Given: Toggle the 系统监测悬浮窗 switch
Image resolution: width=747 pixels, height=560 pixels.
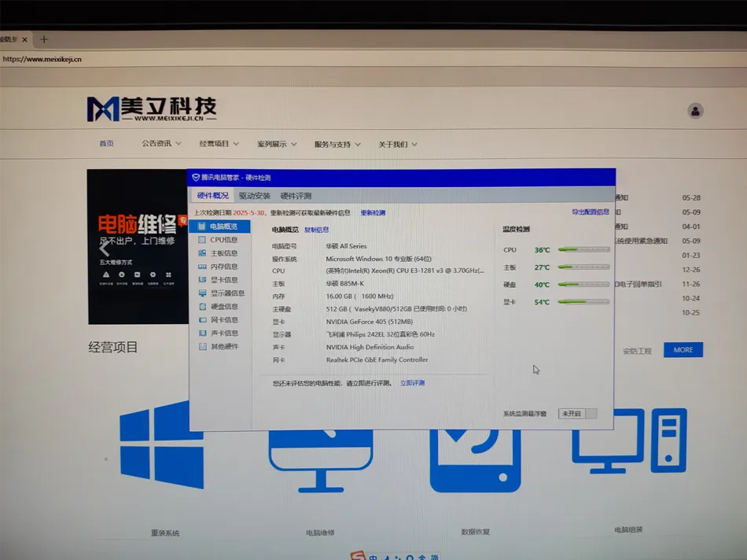Looking at the screenshot, I should click(x=578, y=414).
